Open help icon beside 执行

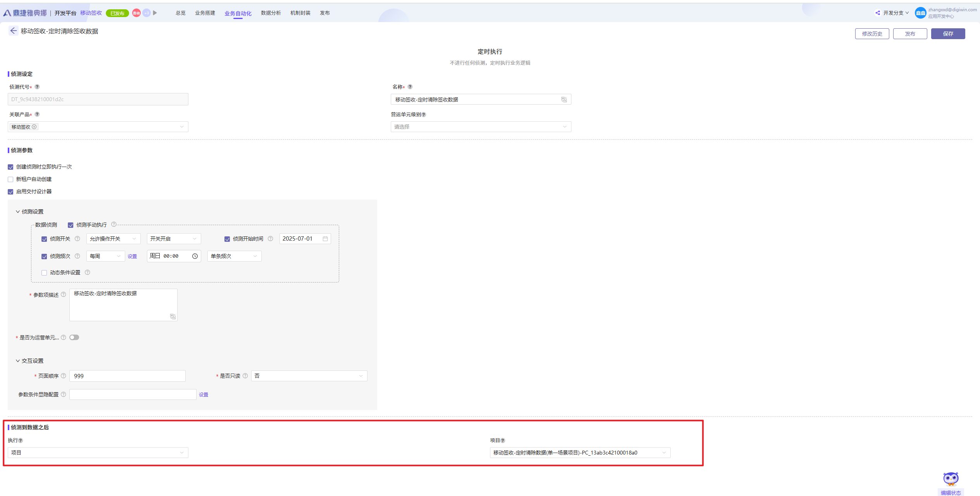[21, 441]
